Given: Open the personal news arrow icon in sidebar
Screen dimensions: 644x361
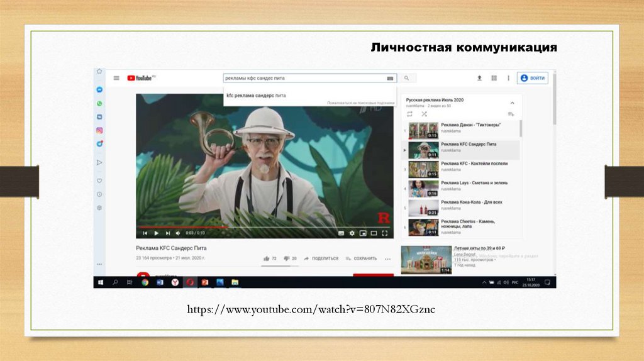Looking at the screenshot, I should pos(99,163).
